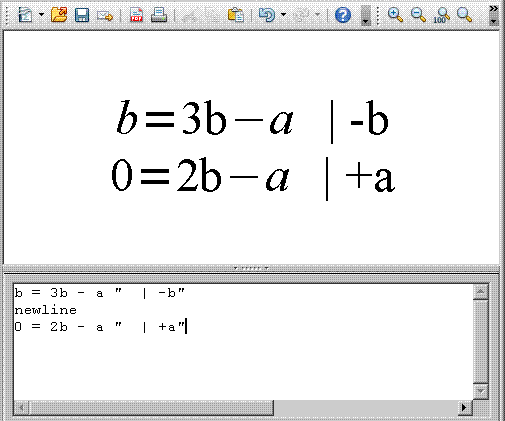Send document as e-mail icon
Image resolution: width=505 pixels, height=421 pixels.
[x=105, y=15]
